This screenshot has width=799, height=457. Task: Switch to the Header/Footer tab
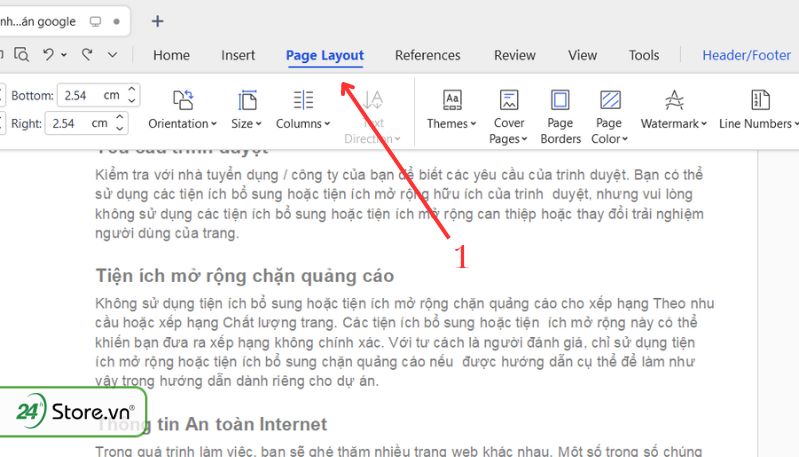747,55
